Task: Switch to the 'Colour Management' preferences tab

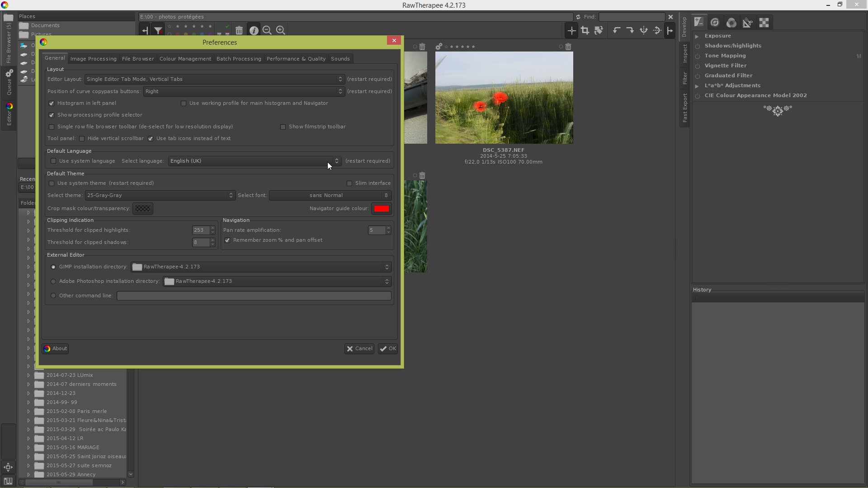Action: [185, 59]
